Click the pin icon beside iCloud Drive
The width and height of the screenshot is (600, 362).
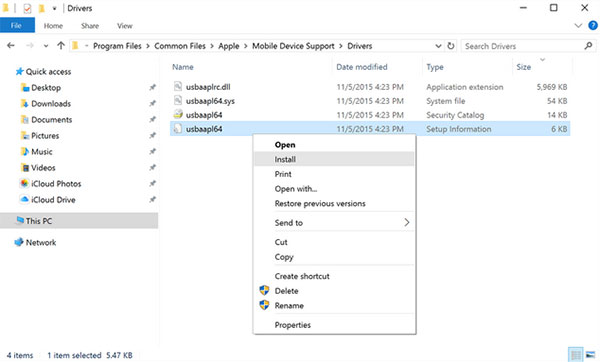152,200
